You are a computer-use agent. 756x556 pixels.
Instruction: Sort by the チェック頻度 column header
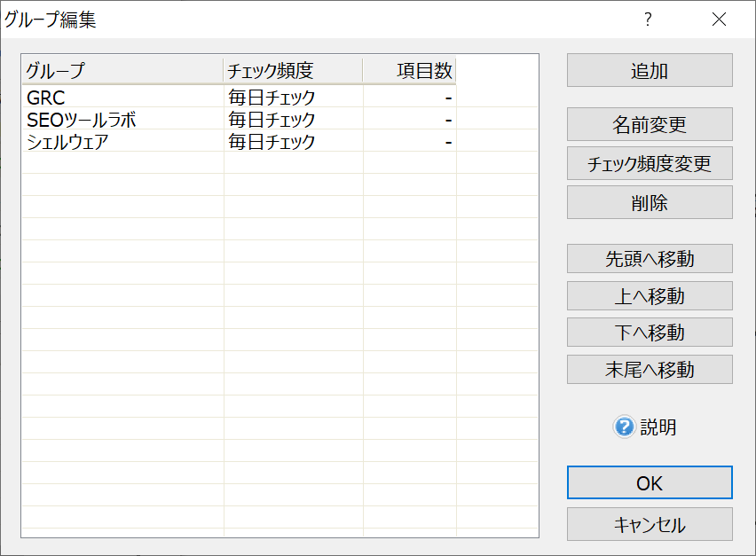293,70
